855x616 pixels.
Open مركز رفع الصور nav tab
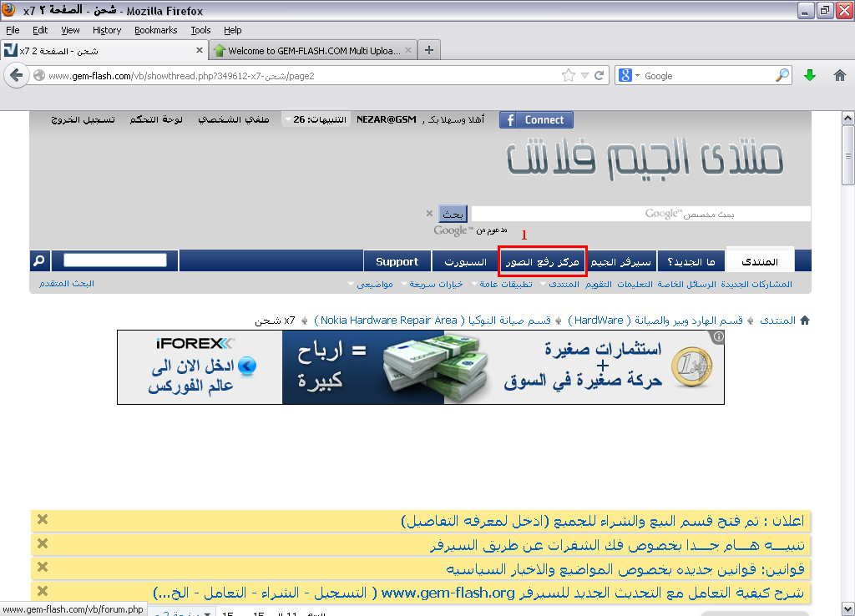click(543, 261)
